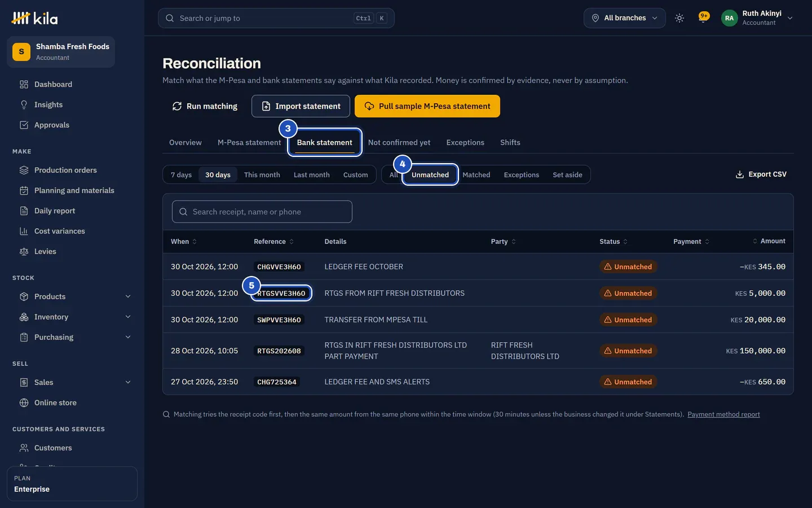Switch to the Overview tab

tap(186, 143)
